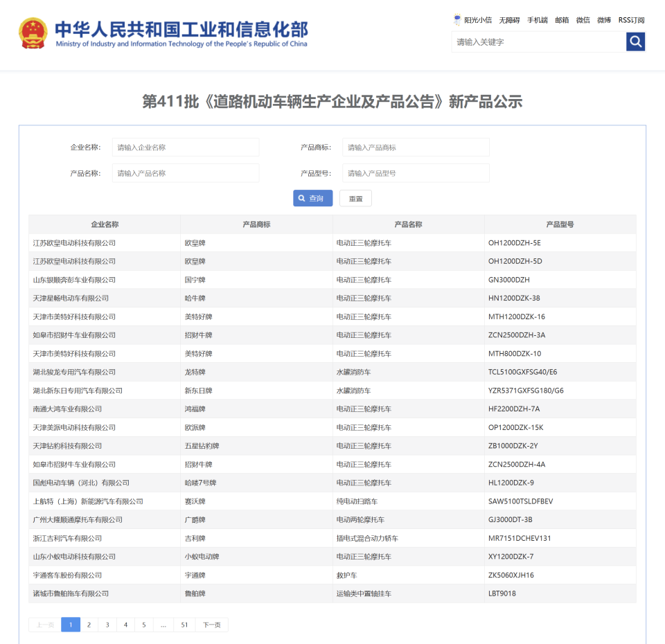Viewport: 665px width, 644px height.
Task: Open 阳光小信 assistant link
Action: 473,19
